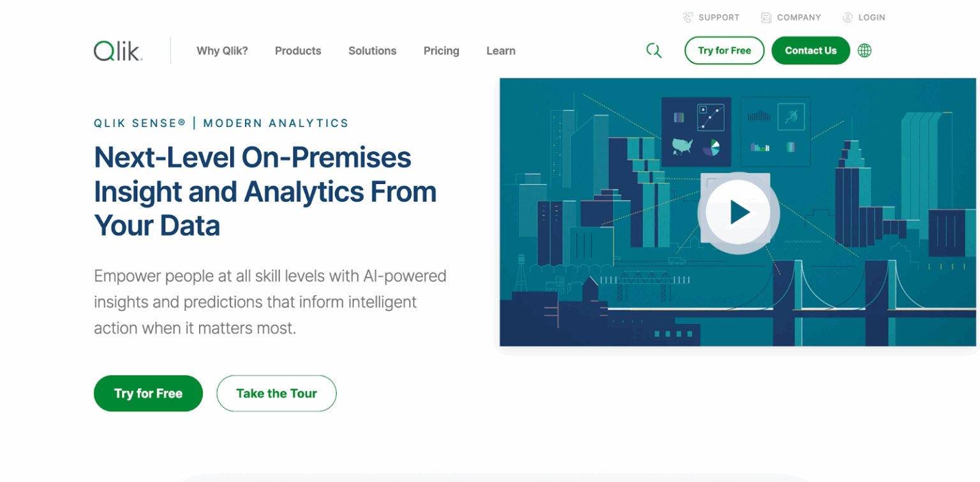Image resolution: width=980 pixels, height=482 pixels.
Task: Click the Contact Us button
Action: 810,50
